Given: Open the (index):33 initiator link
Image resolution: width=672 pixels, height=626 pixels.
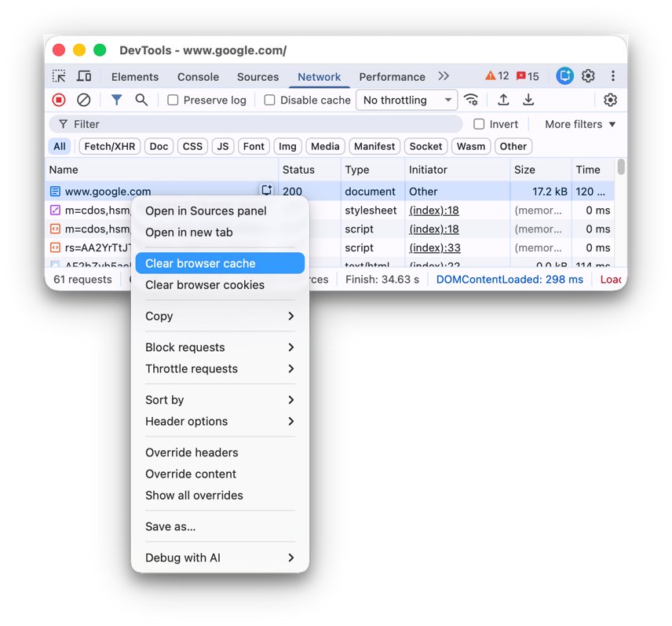Looking at the screenshot, I should 435,247.
